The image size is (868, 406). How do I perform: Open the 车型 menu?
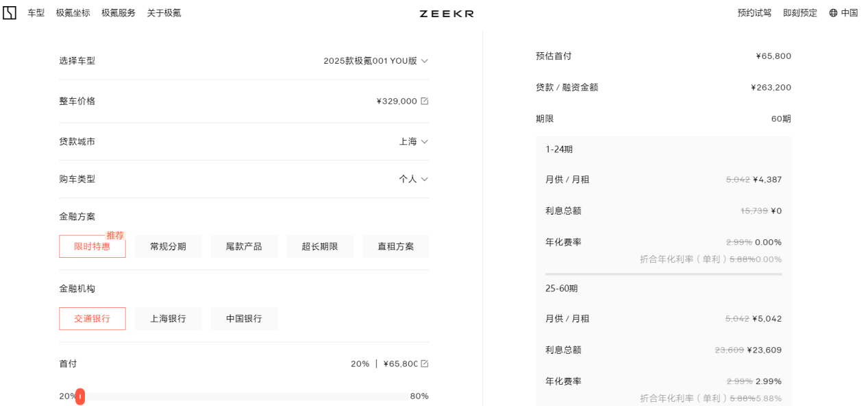point(36,12)
